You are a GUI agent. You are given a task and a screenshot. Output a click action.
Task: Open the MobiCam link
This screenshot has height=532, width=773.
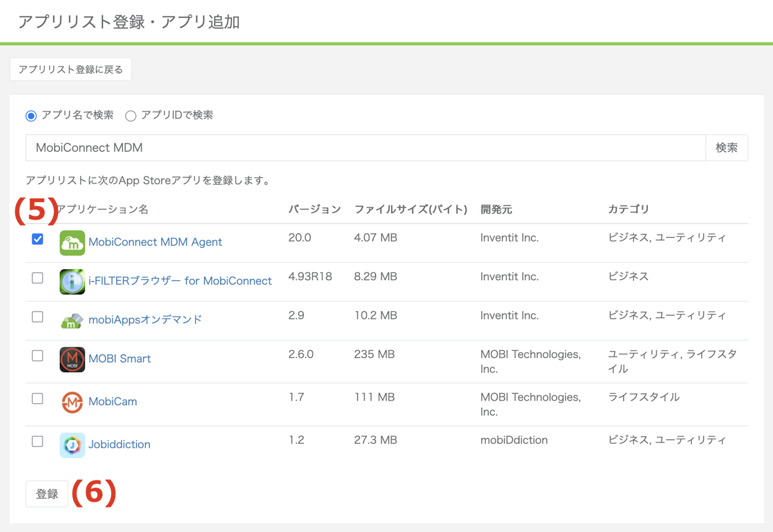(x=113, y=401)
